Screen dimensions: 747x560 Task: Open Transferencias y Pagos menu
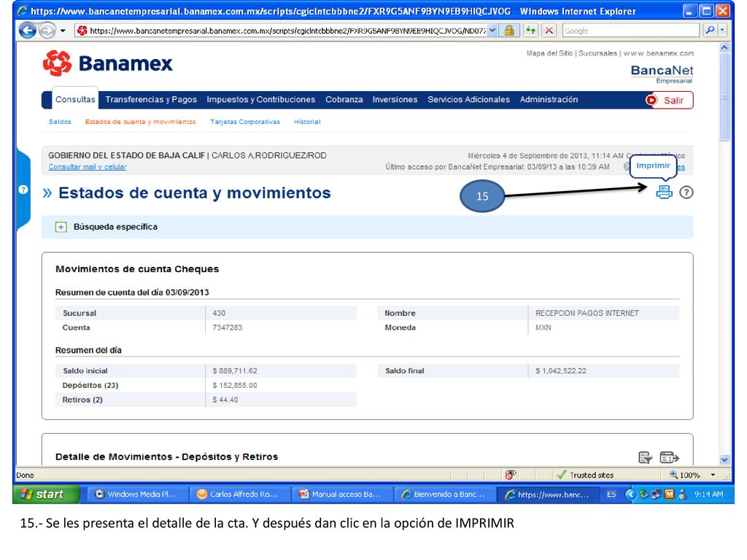point(151,99)
